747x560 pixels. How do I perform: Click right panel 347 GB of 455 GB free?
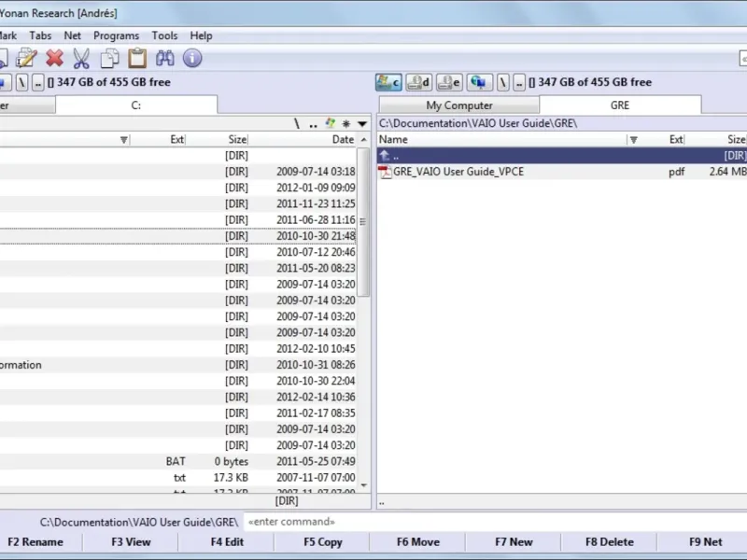point(595,82)
